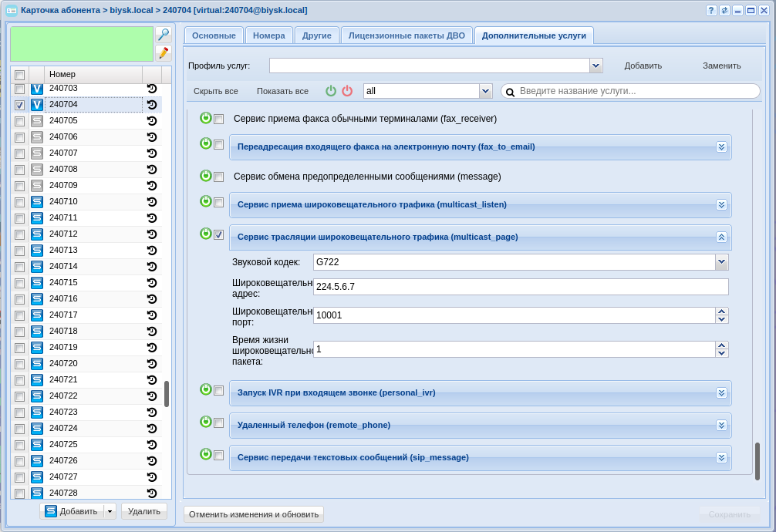Click green power icon for message service
The height and width of the screenshot is (532, 776).
coord(206,176)
